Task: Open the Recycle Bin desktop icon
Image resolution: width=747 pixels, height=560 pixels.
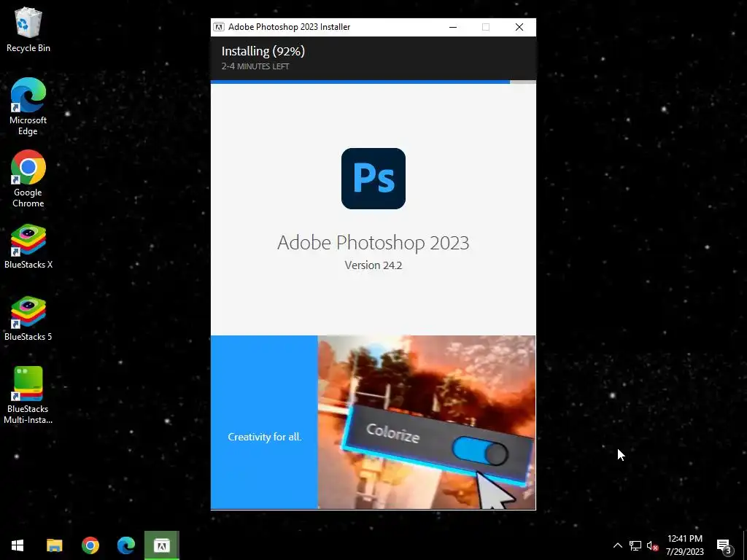Action: point(28,29)
